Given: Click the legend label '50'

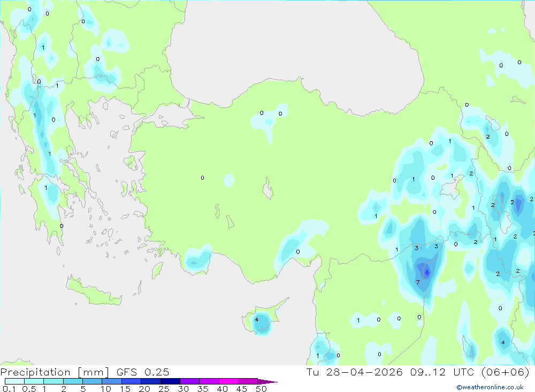Looking at the screenshot, I should pos(261,389).
